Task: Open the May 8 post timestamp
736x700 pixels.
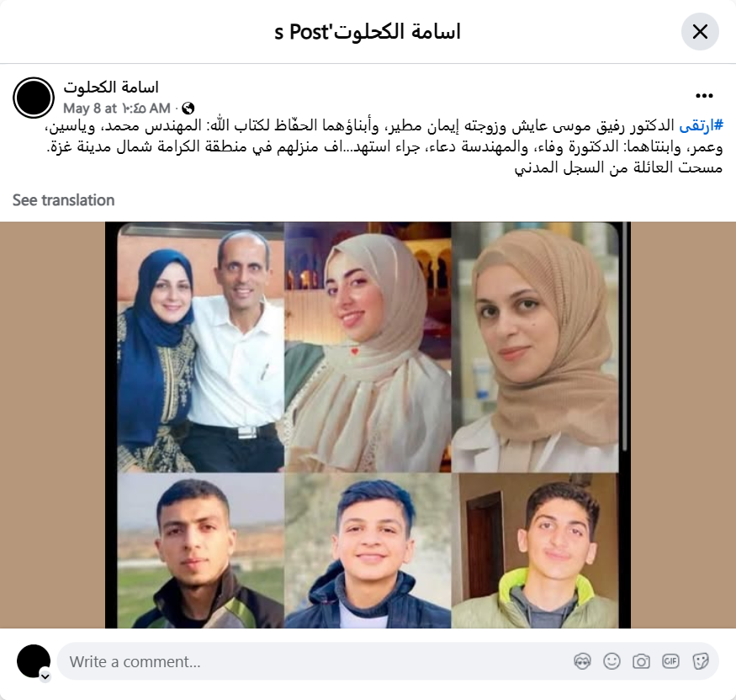Action: pos(117,109)
